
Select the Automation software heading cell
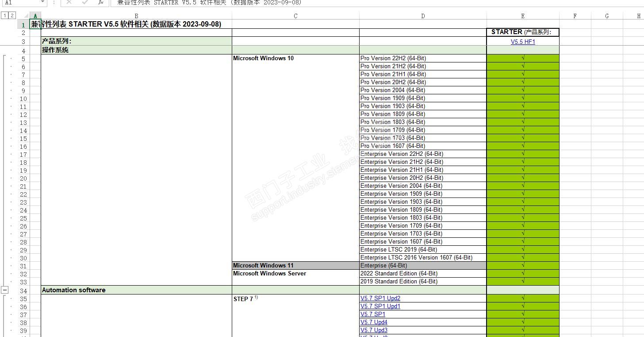pyautogui.click(x=136, y=290)
